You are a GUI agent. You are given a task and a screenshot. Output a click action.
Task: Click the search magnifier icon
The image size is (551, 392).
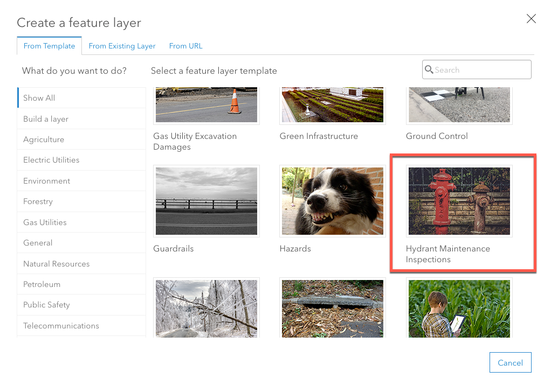429,69
